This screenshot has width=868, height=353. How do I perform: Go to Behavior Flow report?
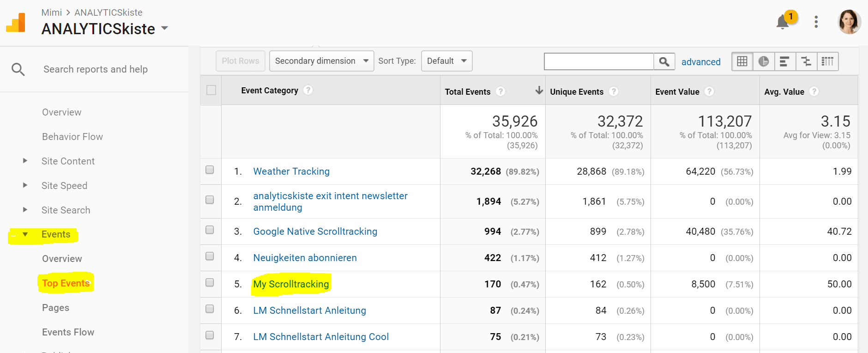tap(72, 137)
